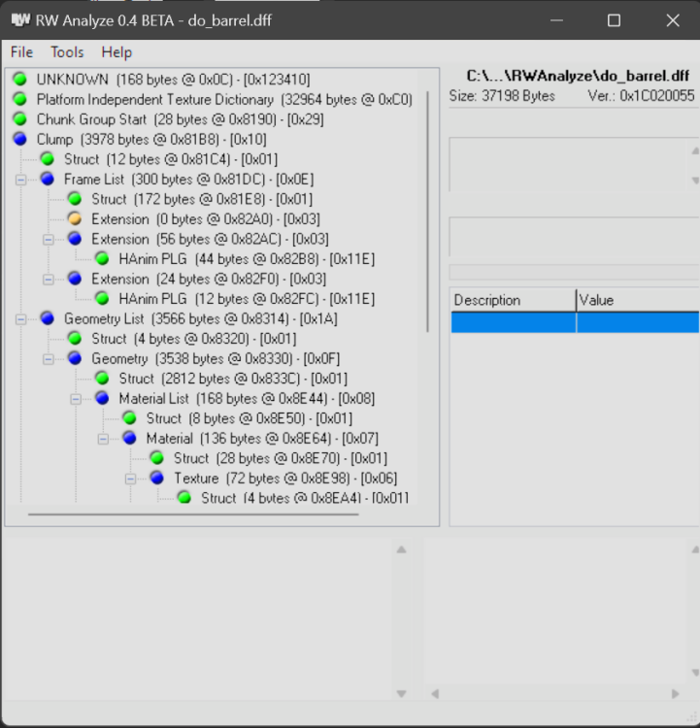Click the blue Geometry List icon
The width and height of the screenshot is (700, 728).
tap(48, 318)
